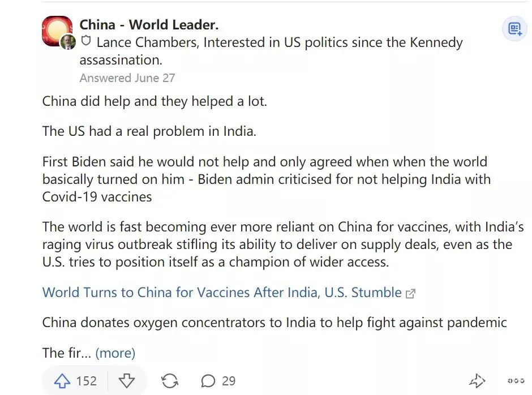Open comments via the speech bubble icon
This screenshot has width=532, height=395.
208,381
